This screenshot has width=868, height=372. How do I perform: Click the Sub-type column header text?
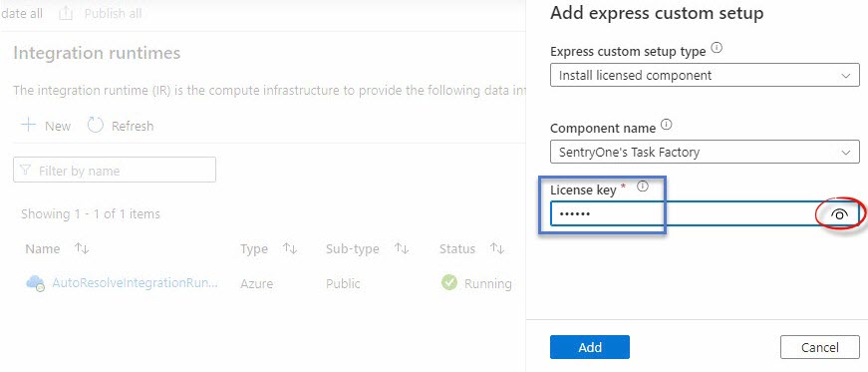tap(353, 249)
